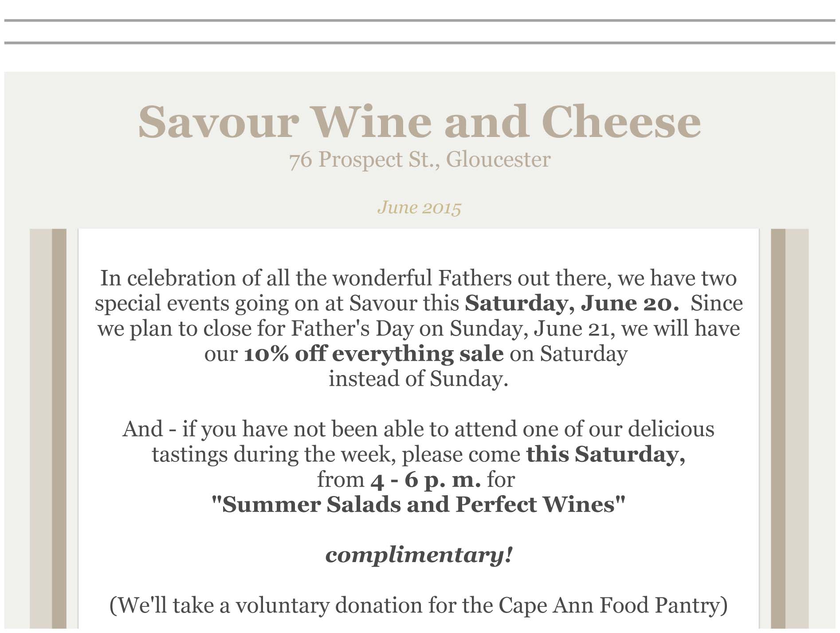Click the bold "10% off everything sale" text
The height and width of the screenshot is (633, 840).
coord(373,354)
